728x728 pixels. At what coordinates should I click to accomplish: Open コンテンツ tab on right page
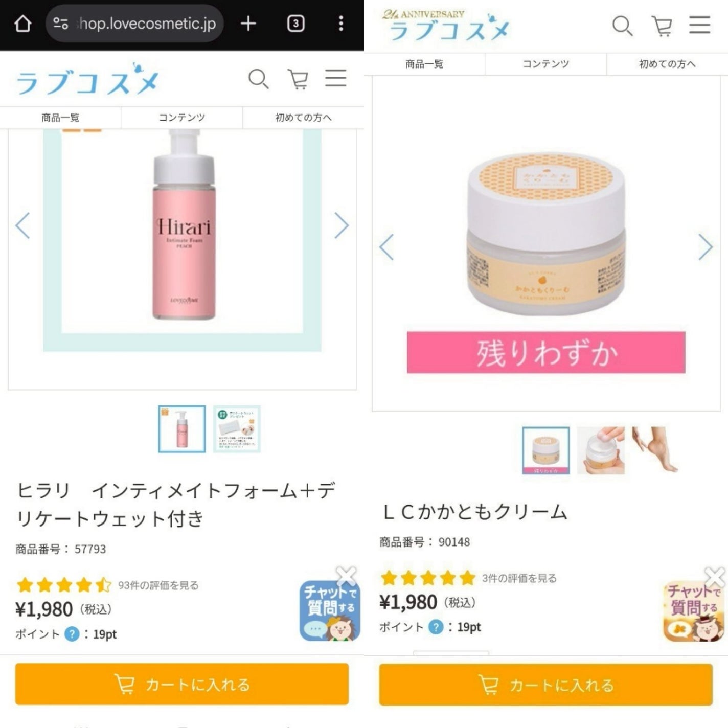click(x=545, y=64)
